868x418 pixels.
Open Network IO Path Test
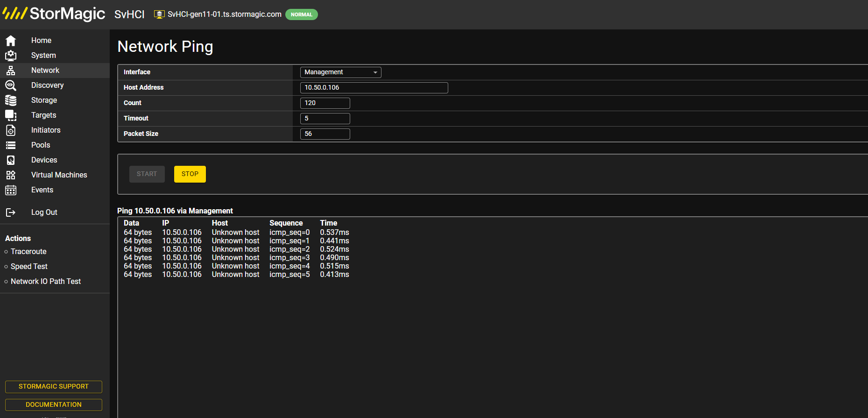46,281
